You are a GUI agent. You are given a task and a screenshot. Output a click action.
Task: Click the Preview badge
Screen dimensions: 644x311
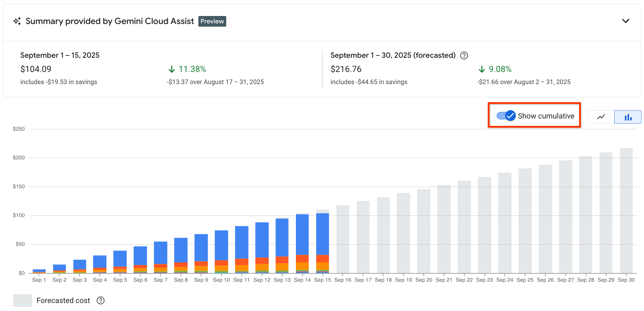coord(212,21)
